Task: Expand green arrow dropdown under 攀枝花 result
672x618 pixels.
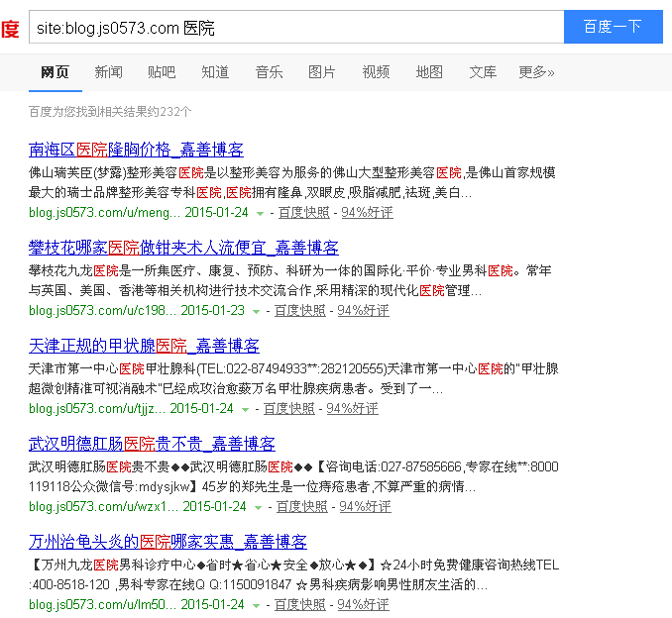Action: point(257,311)
